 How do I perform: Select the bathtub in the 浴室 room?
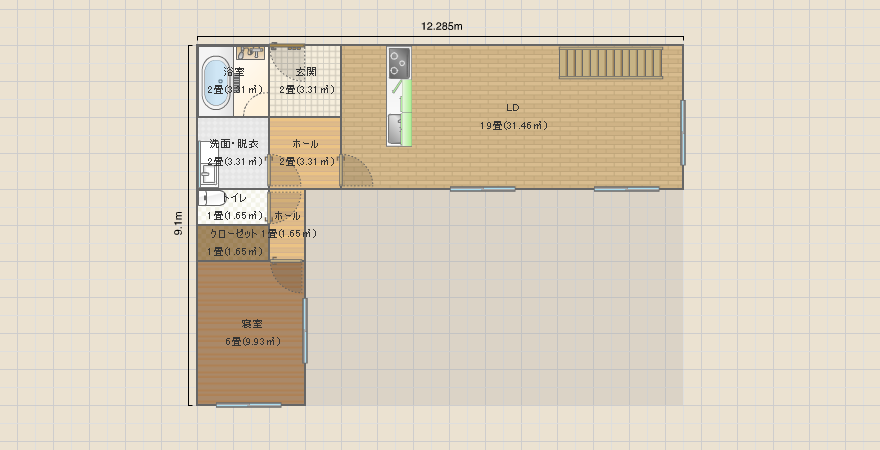[x=216, y=82]
